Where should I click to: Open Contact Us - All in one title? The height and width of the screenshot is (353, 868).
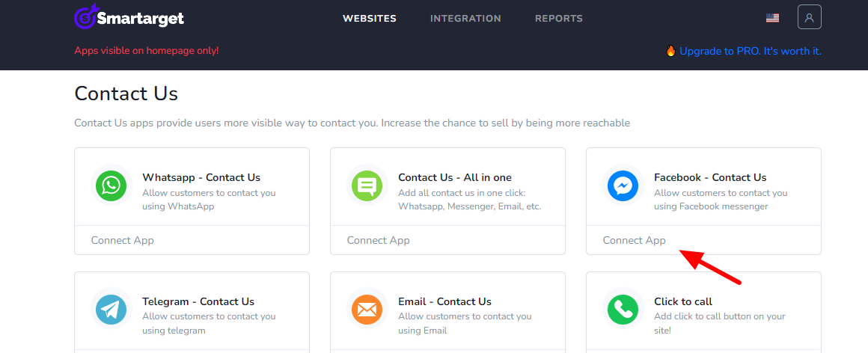454,177
